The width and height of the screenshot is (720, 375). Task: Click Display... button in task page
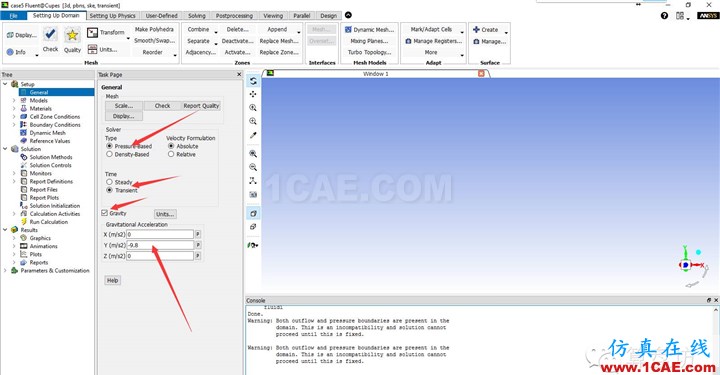pos(124,116)
